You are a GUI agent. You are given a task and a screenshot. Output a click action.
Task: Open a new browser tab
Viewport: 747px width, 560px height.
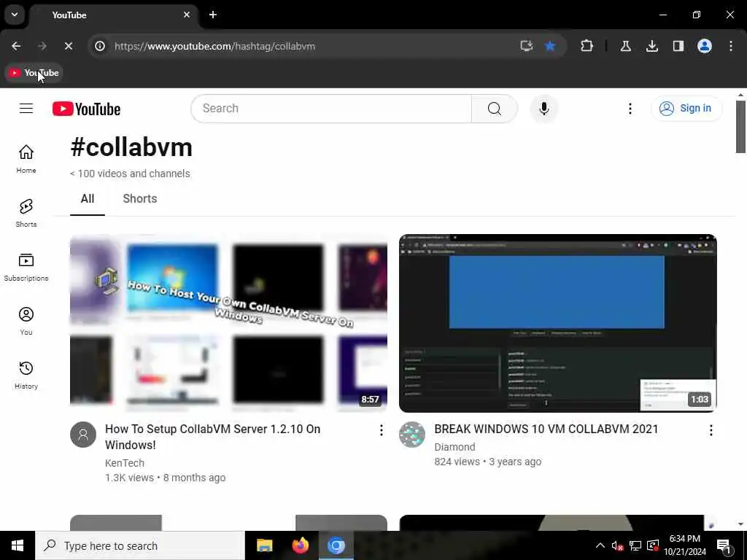pos(213,15)
